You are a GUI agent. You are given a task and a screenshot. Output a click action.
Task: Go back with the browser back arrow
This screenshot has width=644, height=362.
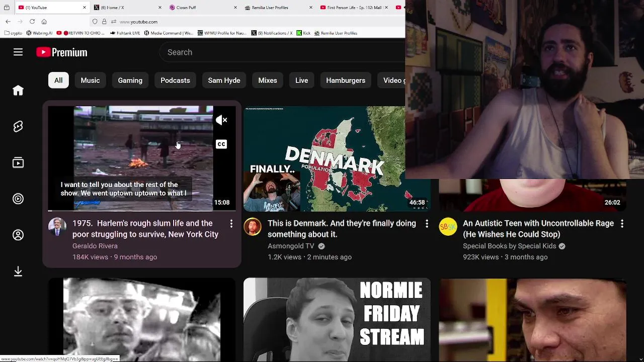coord(8,22)
